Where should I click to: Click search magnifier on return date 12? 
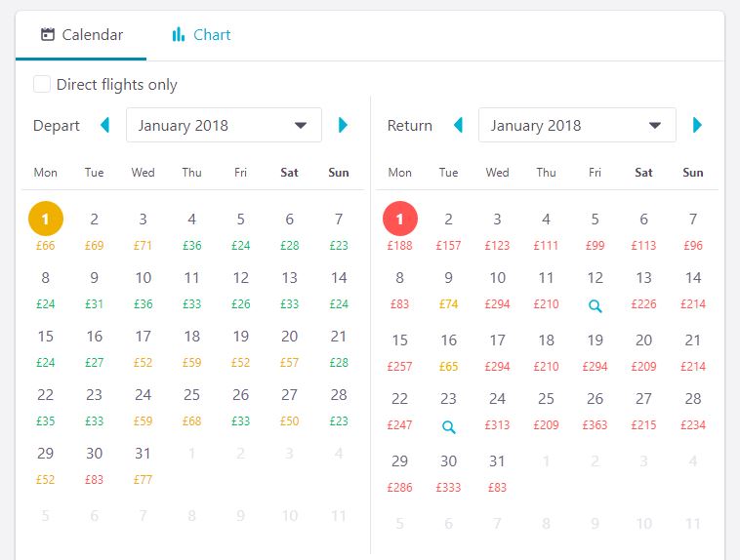pyautogui.click(x=595, y=306)
